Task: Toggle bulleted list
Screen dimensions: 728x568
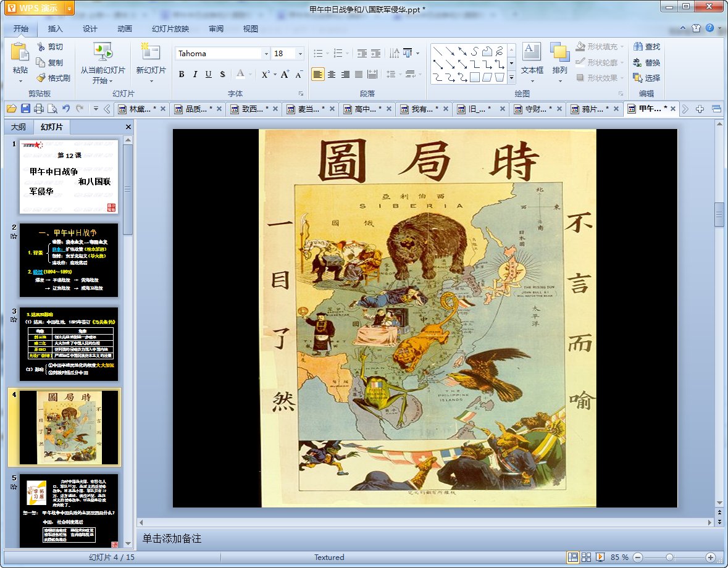Action: (x=318, y=53)
